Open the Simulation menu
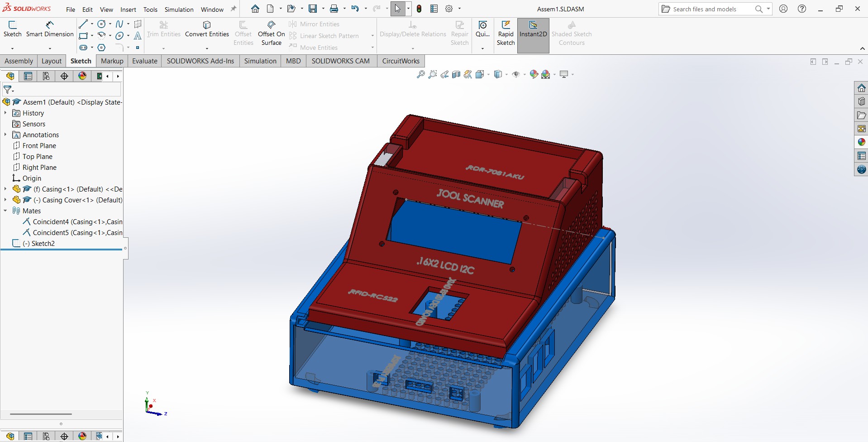Screen dimensions: 868x442 click(179, 10)
